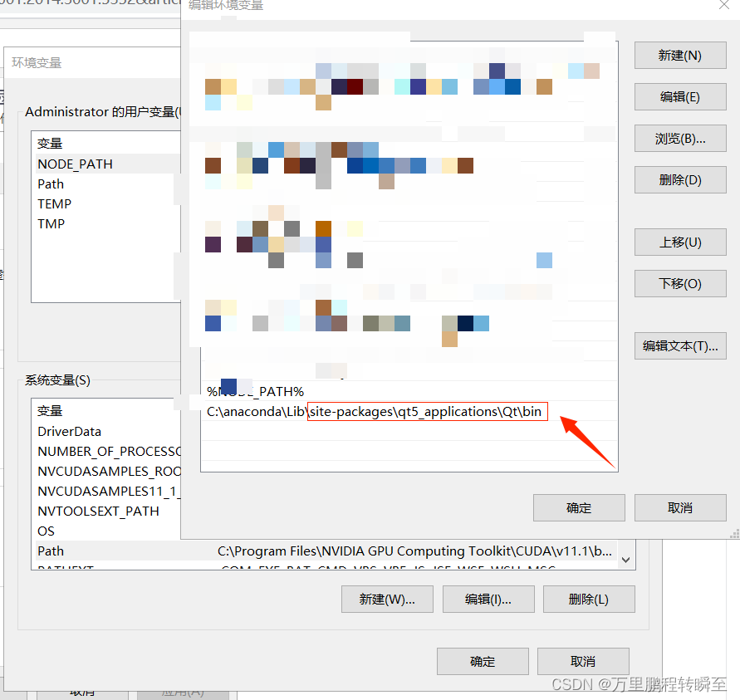This screenshot has width=740, height=700.
Task: Move selected path entry down with 下移(O)
Action: pos(679,283)
